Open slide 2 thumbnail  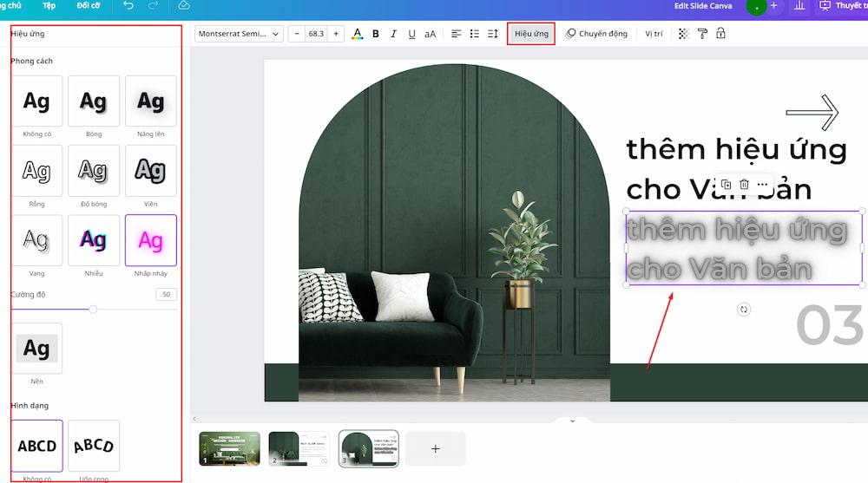299,448
